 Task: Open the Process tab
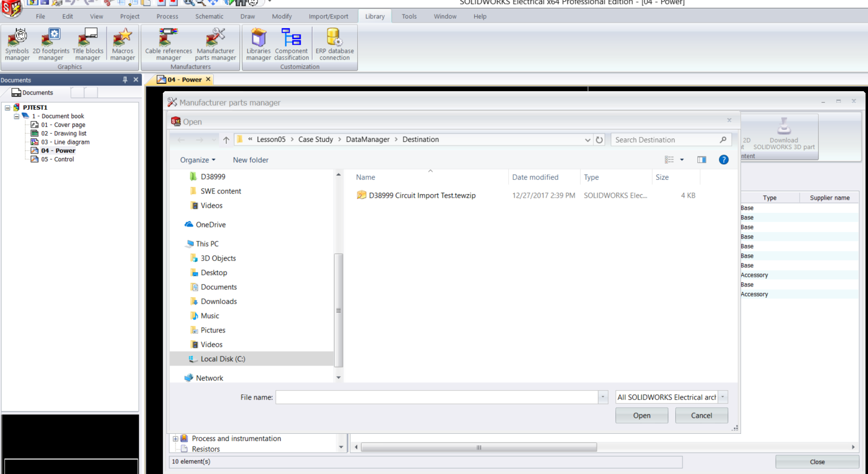167,16
